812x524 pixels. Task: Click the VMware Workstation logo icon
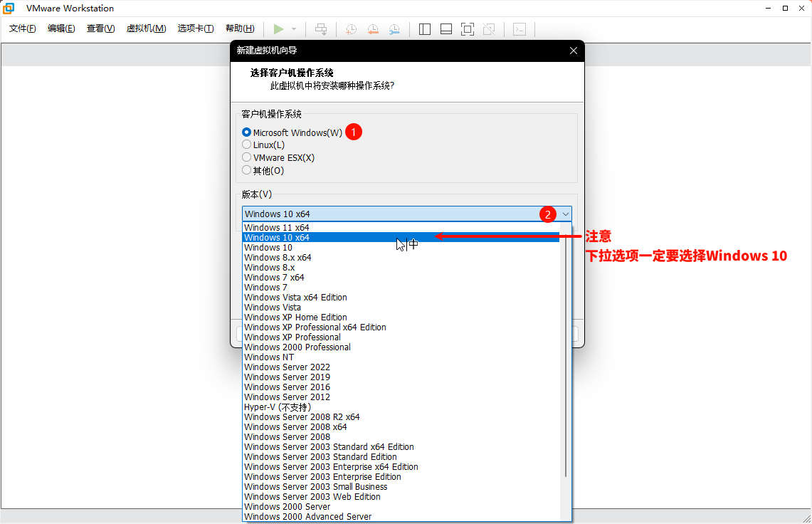pos(9,9)
